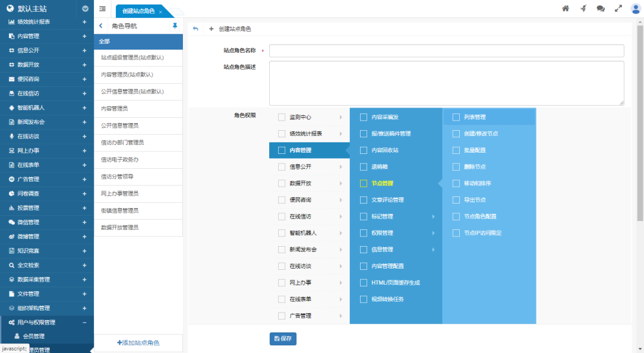Click the pin icon in 角色导航 panel
Screen dimensions: 644x353
pos(175,26)
